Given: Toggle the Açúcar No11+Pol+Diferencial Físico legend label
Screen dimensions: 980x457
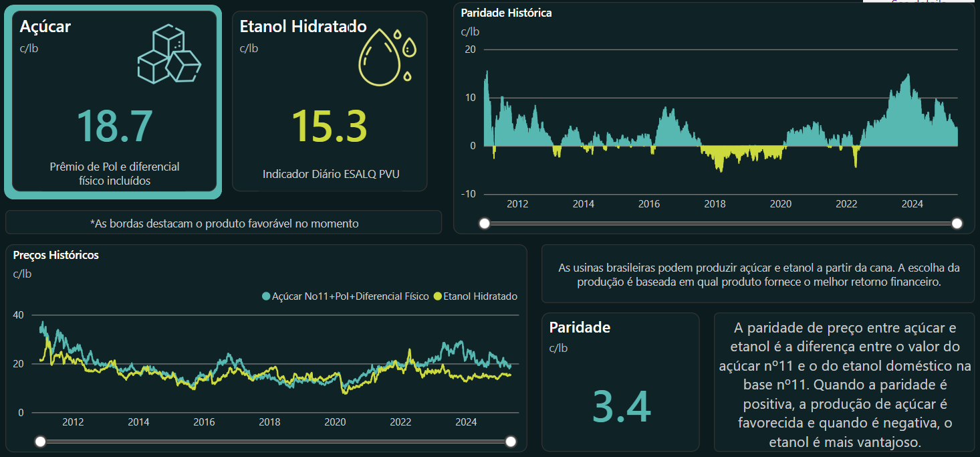Looking at the screenshot, I should click(x=350, y=296).
